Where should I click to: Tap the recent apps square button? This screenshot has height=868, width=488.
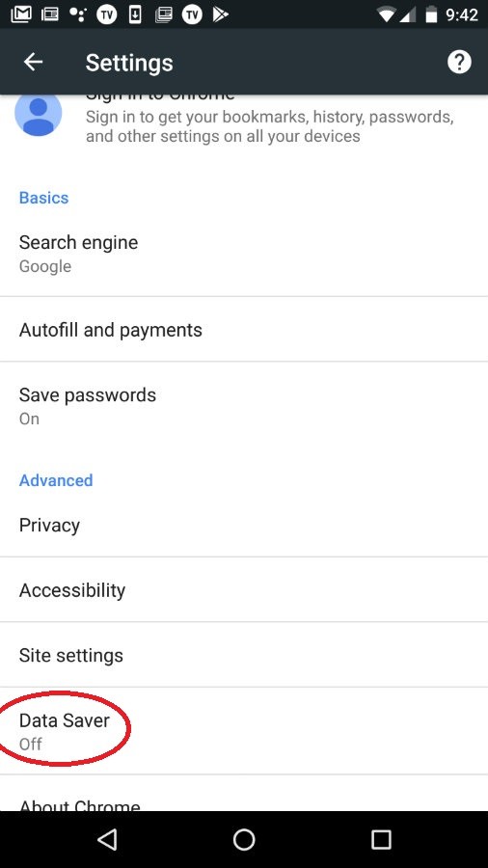(x=381, y=839)
